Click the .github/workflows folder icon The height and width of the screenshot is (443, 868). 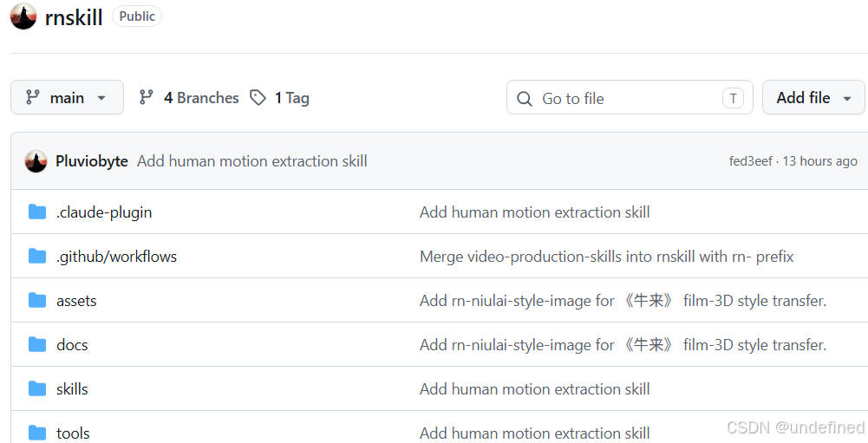point(37,256)
